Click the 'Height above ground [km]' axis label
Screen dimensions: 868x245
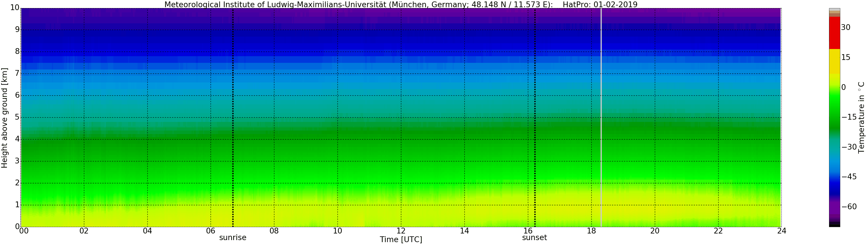coord(4,118)
